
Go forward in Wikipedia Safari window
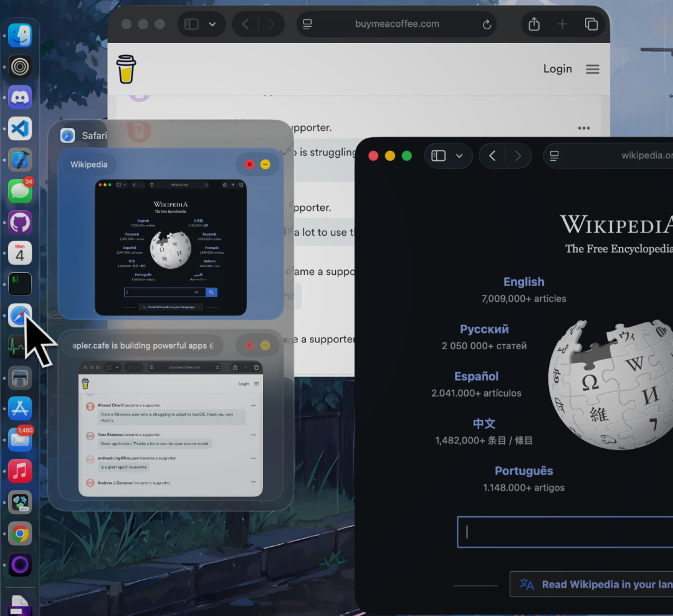pyautogui.click(x=518, y=155)
